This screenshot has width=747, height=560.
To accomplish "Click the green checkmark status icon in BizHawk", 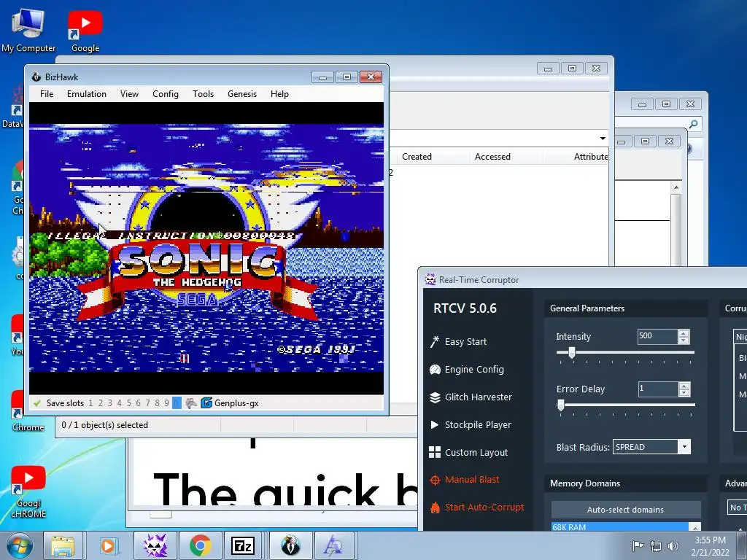I will 37,402.
